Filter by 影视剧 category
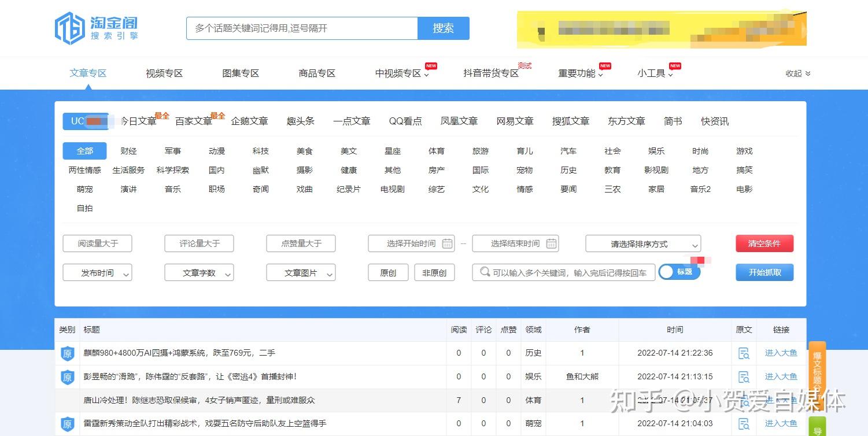 [656, 170]
